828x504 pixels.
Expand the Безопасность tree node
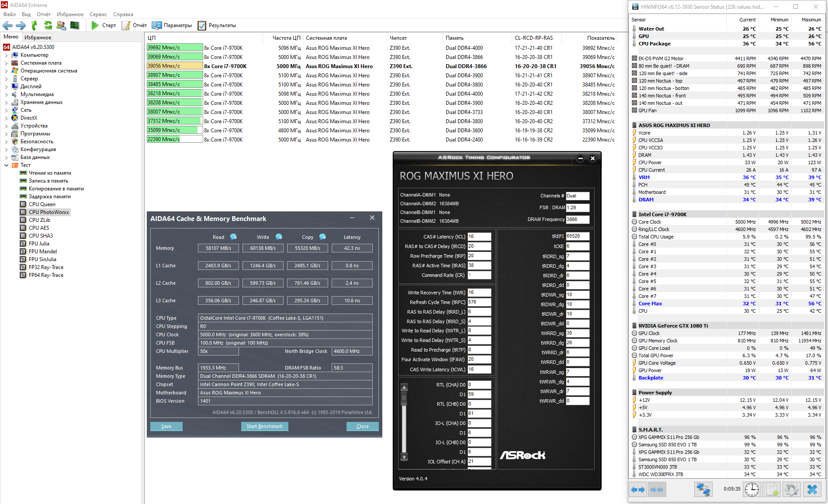[x=6, y=142]
